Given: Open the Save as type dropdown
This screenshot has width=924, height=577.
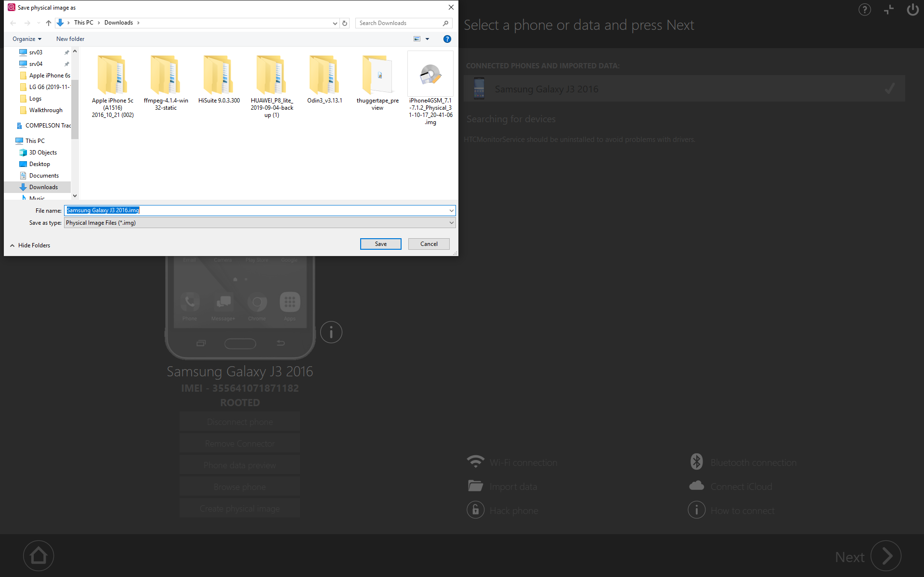Looking at the screenshot, I should pos(260,223).
